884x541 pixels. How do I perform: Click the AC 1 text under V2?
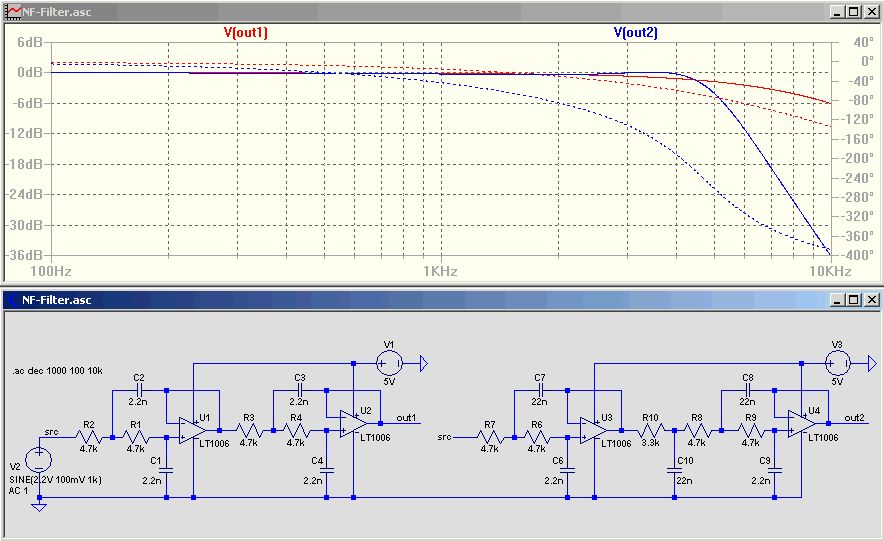click(18, 491)
